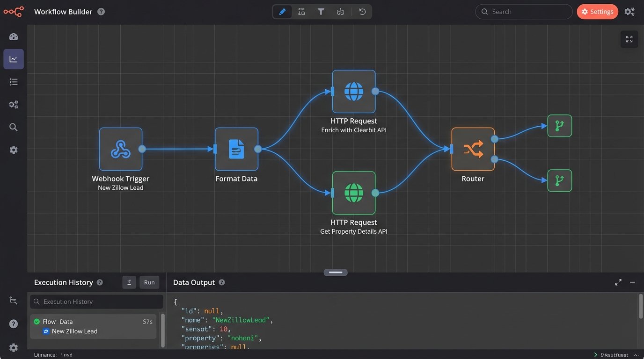Select the pencil edit tool

[282, 12]
